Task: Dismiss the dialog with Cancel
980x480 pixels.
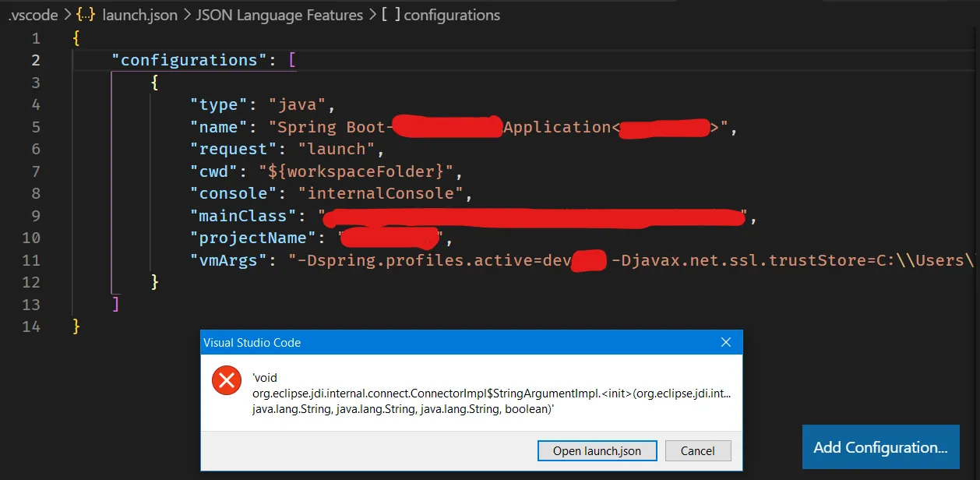Action: pos(698,450)
